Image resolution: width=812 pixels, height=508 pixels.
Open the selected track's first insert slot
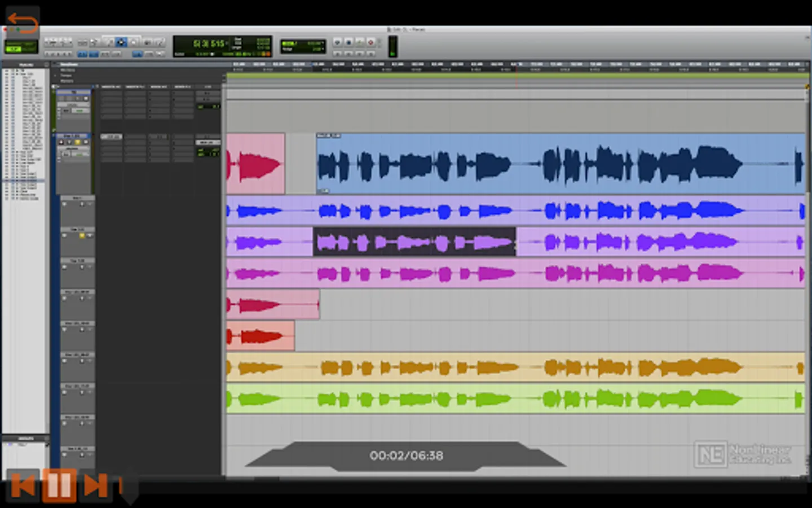coord(111,137)
